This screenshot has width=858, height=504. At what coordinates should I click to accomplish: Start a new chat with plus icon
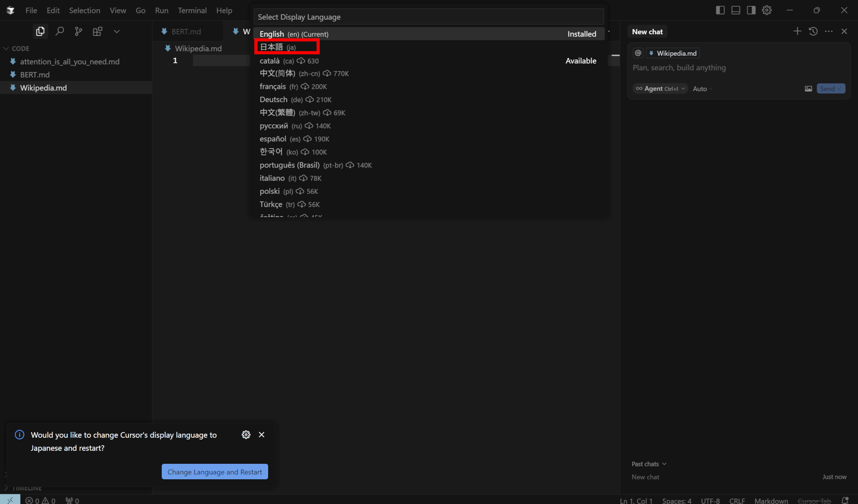click(x=797, y=31)
